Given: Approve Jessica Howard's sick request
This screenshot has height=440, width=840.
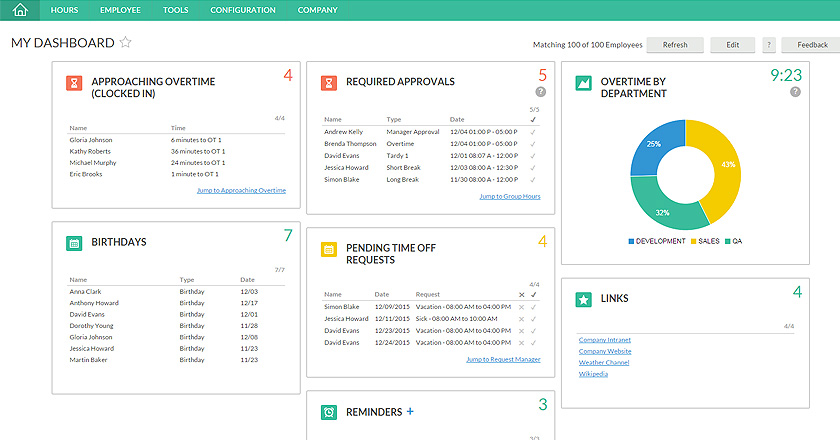Looking at the screenshot, I should [533, 319].
